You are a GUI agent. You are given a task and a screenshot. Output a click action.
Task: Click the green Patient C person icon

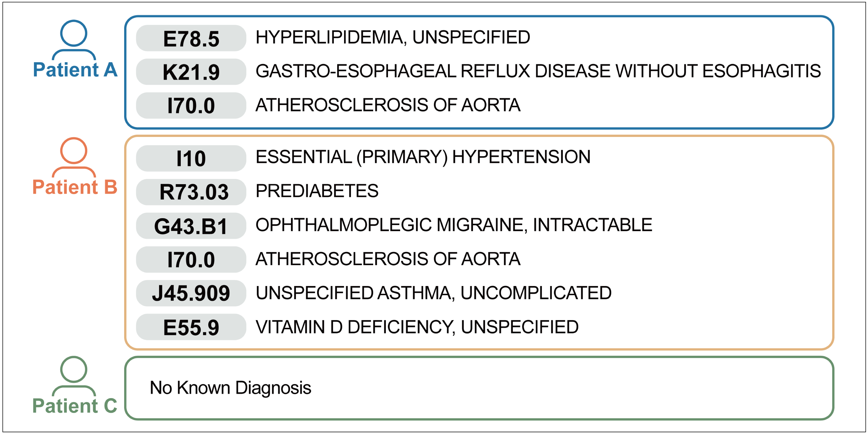coord(74,376)
